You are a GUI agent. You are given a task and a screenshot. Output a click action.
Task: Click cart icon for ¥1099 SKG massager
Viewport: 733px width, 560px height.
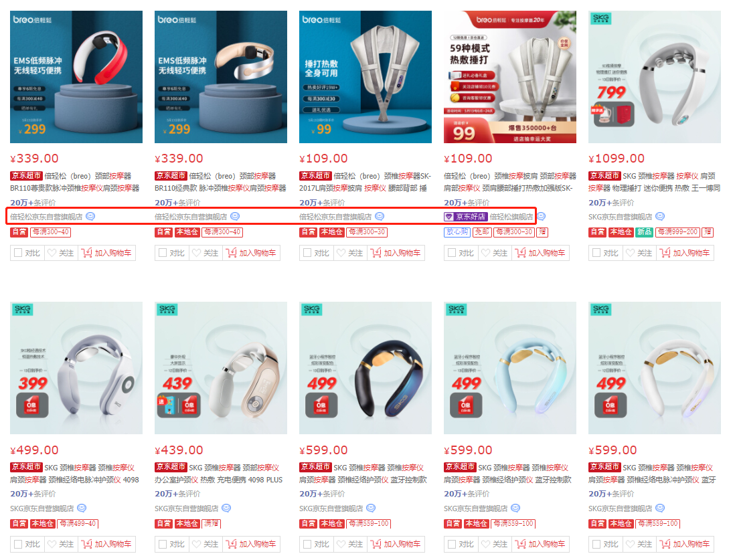[x=665, y=253]
